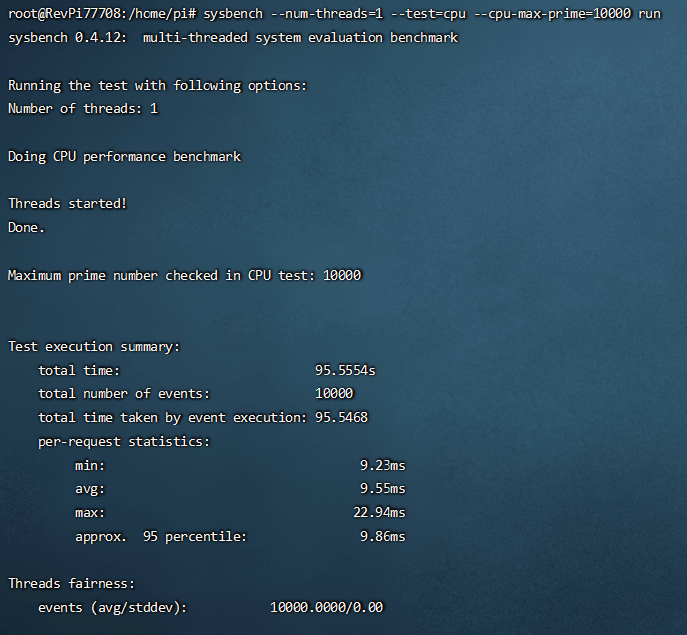The width and height of the screenshot is (687, 635).
Task: Click the max value 22.94ms
Action: (x=379, y=512)
